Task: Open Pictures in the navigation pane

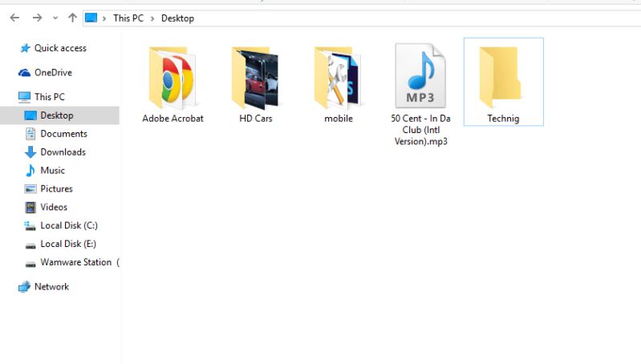Action: pos(56,188)
